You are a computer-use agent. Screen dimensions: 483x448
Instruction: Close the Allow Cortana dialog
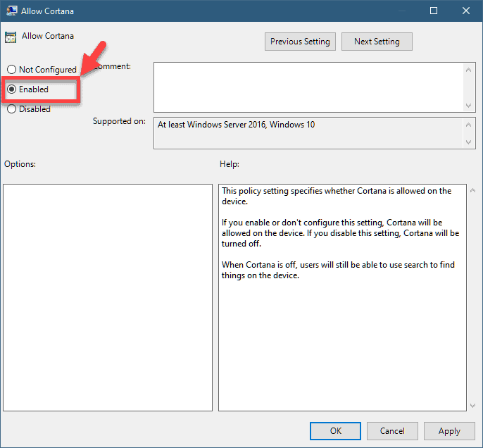tap(466, 11)
